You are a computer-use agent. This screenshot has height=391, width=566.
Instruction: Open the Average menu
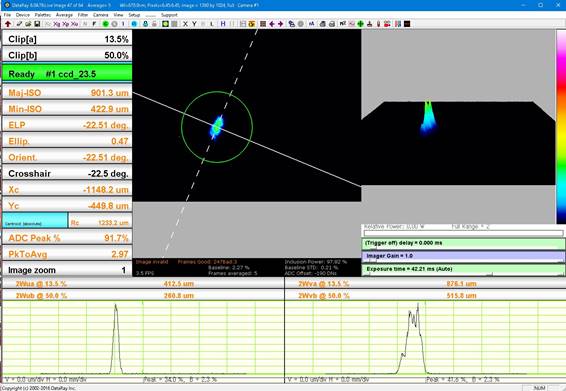64,15
